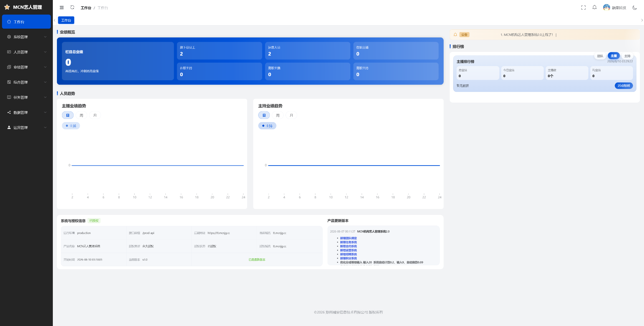Expand the 综合管理 menu chevron

[x=45, y=82]
